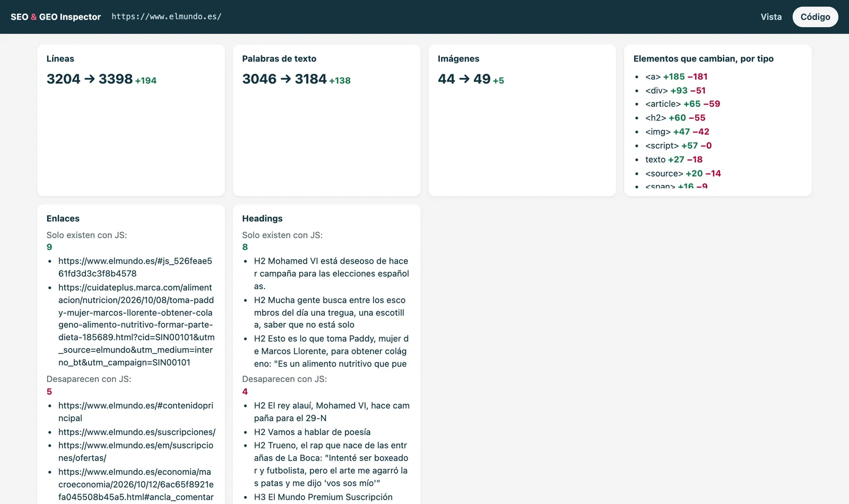The width and height of the screenshot is (849, 504).
Task: Click the Imágenes card title
Action: point(458,59)
